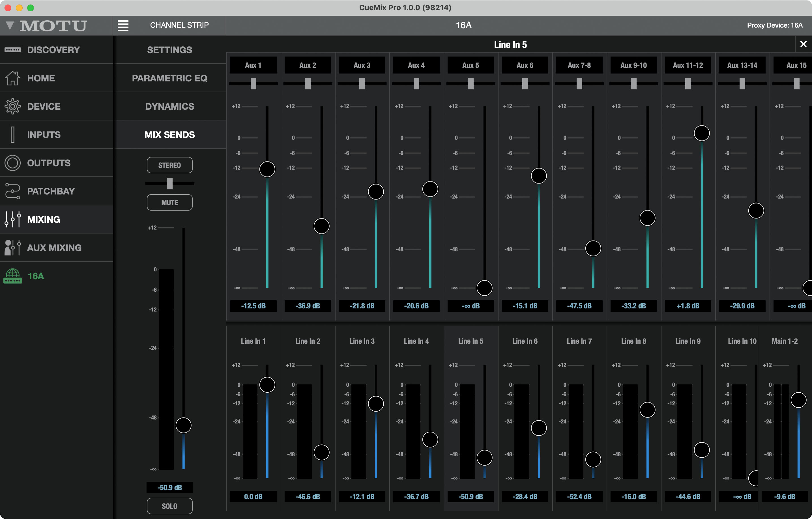Click the Line In 1 0.0 dB value
The height and width of the screenshot is (519, 812).
253,497
